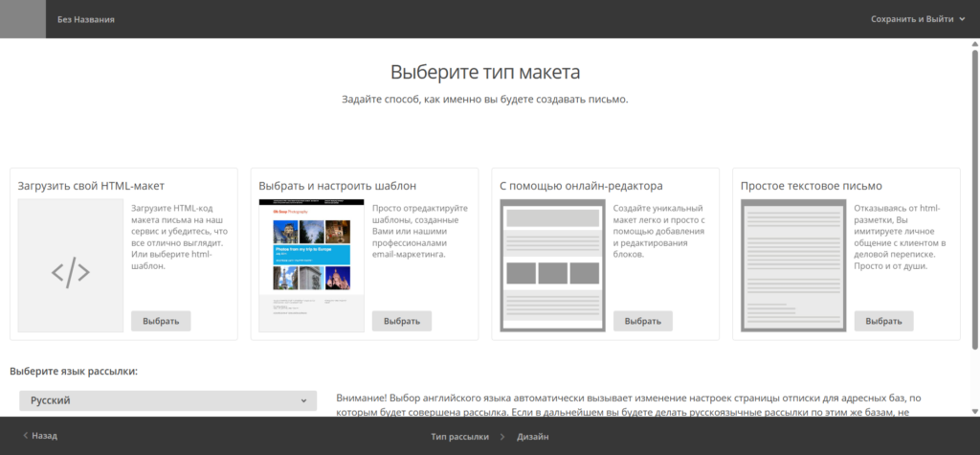Screen dimensions: 980x455
Task: Click the online editor block layout illustration
Action: (552, 265)
